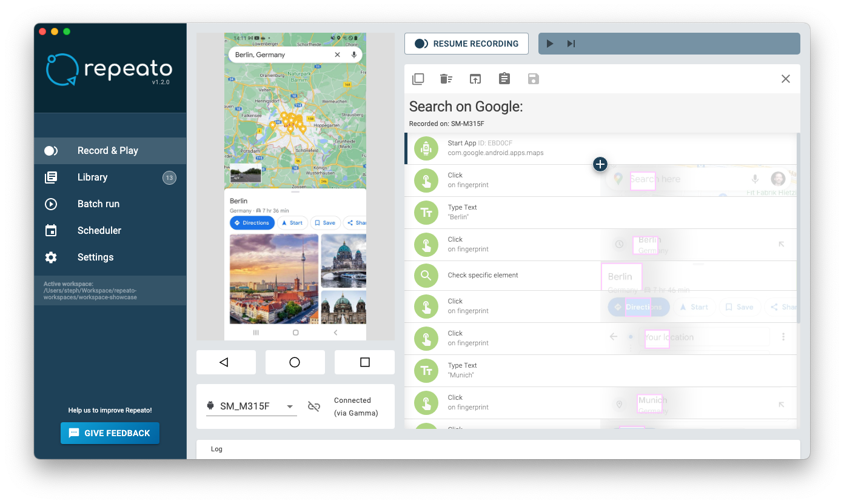Click the "Check specific element" step label

pyautogui.click(x=483, y=275)
